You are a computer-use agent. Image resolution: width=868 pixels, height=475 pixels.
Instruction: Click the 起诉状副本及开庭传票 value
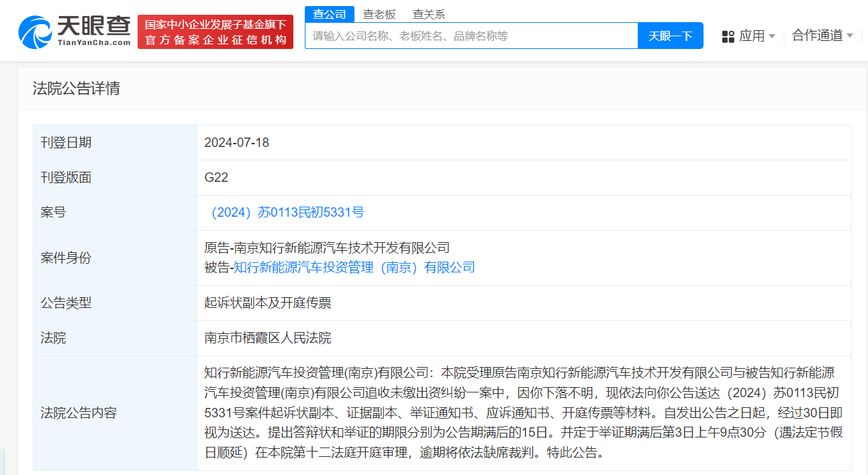pyautogui.click(x=268, y=303)
